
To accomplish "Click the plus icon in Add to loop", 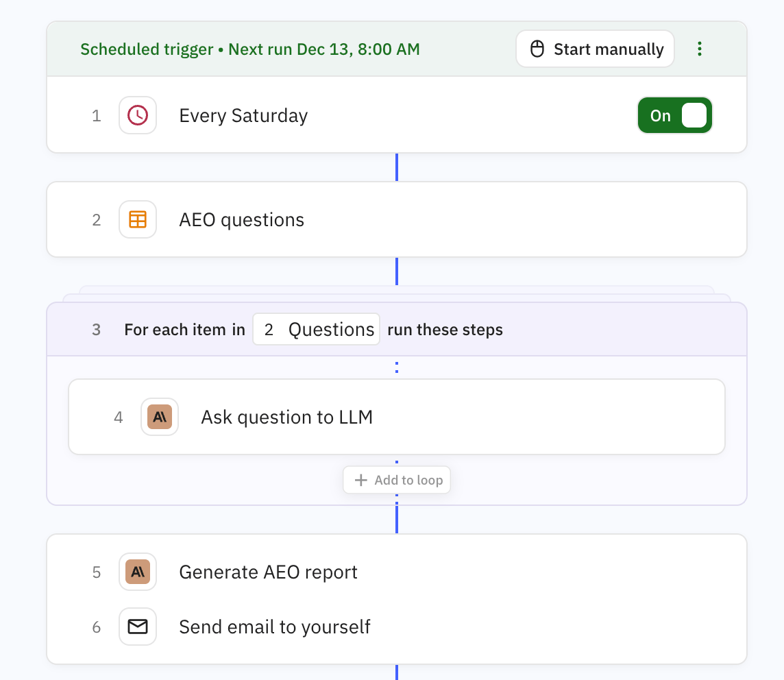I will pos(360,480).
